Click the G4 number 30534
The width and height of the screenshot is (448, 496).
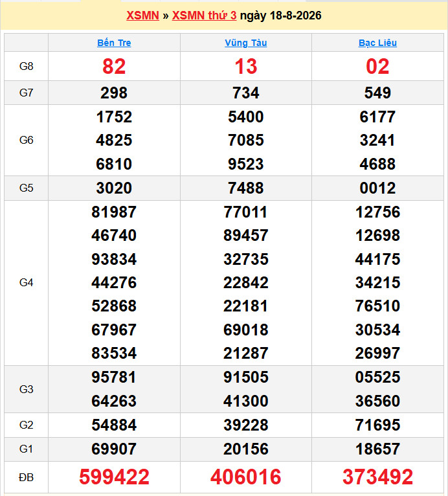point(378,330)
